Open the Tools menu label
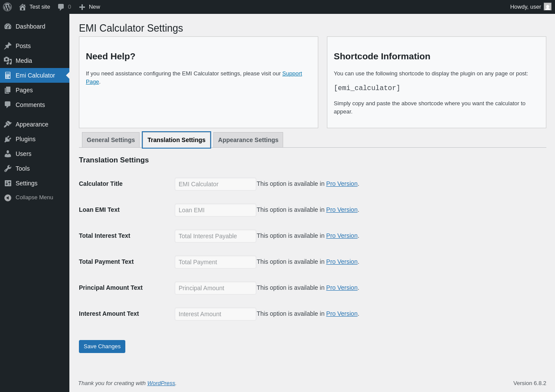 23,168
